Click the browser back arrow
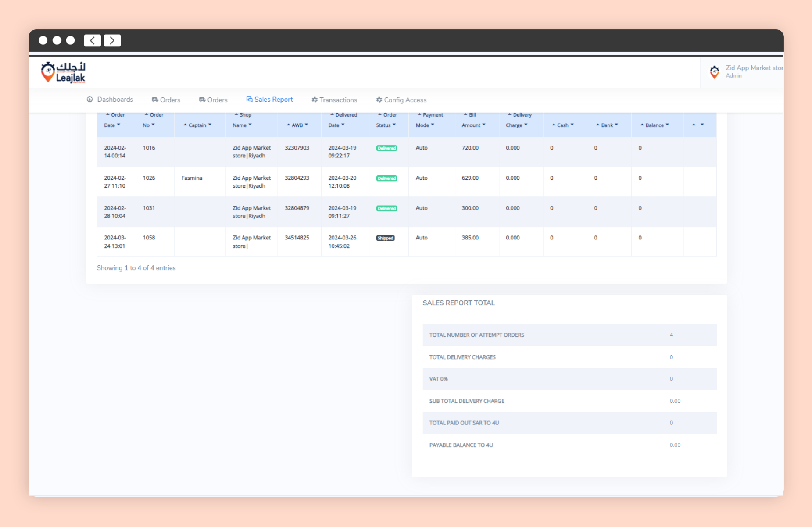The image size is (812, 527). tap(92, 40)
